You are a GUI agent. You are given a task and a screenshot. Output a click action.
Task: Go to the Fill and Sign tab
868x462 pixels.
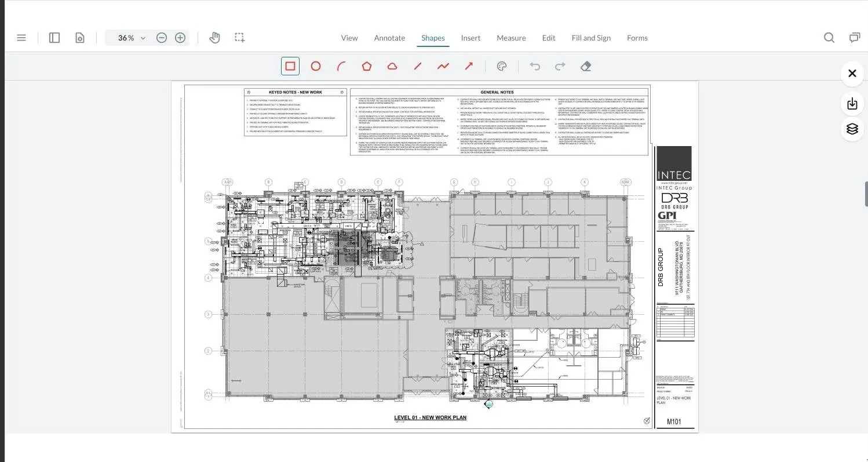click(591, 38)
